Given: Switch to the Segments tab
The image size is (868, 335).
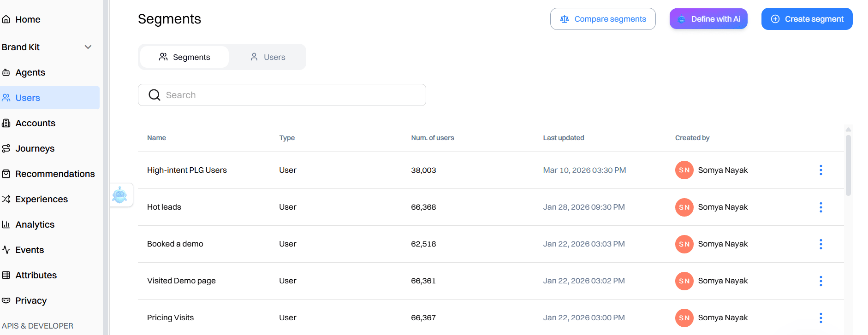Looking at the screenshot, I should [x=184, y=57].
